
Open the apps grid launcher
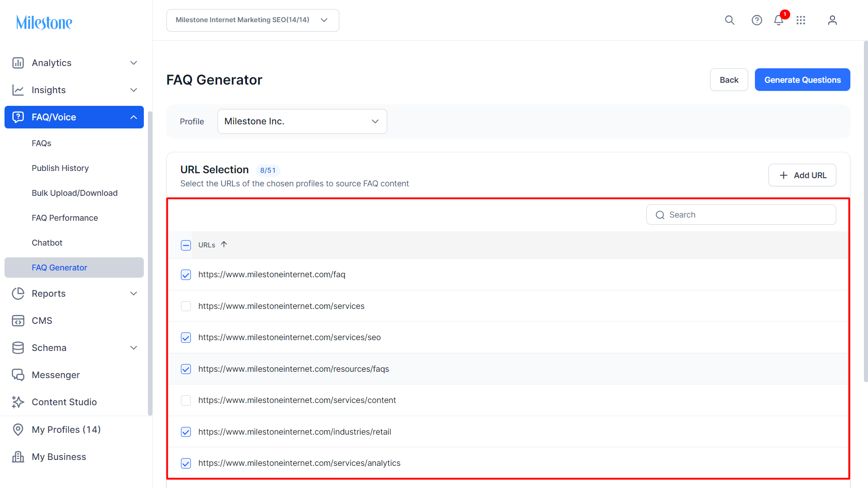(x=801, y=20)
